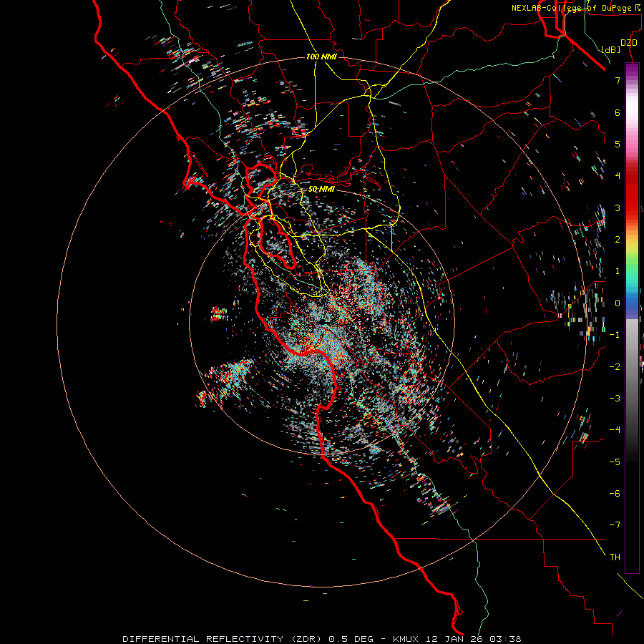This screenshot has width=644, height=644.
Task: Click the 1 value on the scale
Action: tap(618, 271)
